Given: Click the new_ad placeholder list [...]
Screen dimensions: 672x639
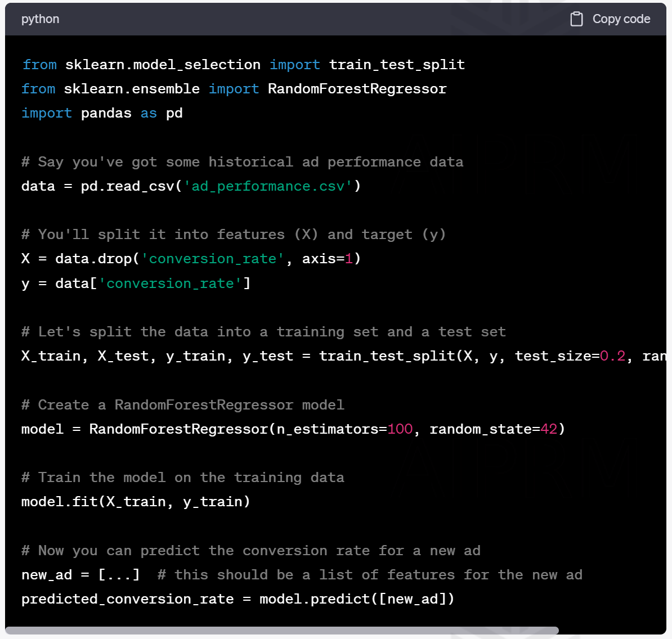Looking at the screenshot, I should 119,575.
